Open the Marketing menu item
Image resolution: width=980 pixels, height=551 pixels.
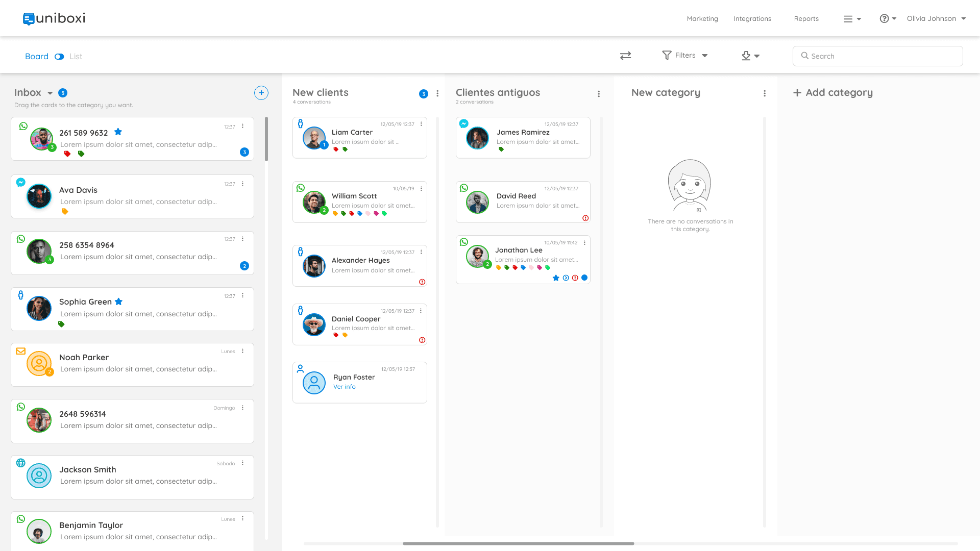702,19
